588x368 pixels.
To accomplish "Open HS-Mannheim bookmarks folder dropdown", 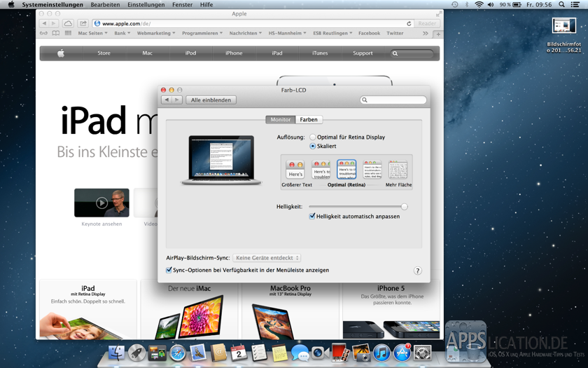I will coord(287,33).
